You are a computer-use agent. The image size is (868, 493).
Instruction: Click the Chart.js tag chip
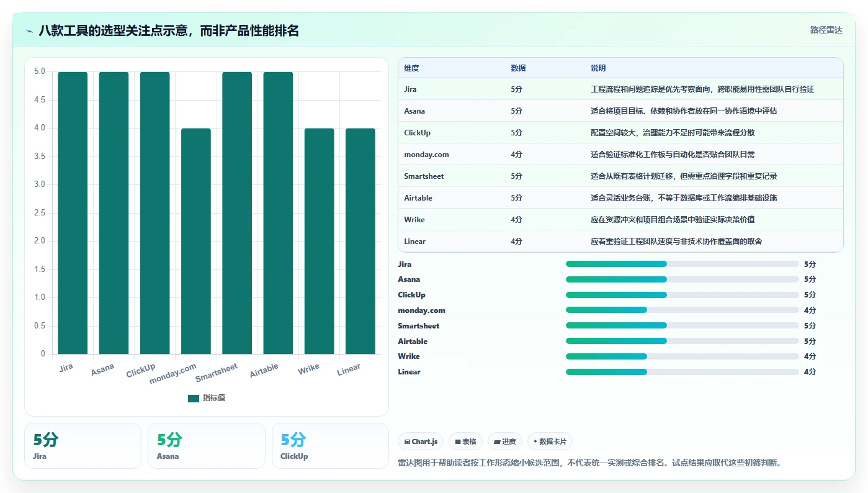coord(421,441)
